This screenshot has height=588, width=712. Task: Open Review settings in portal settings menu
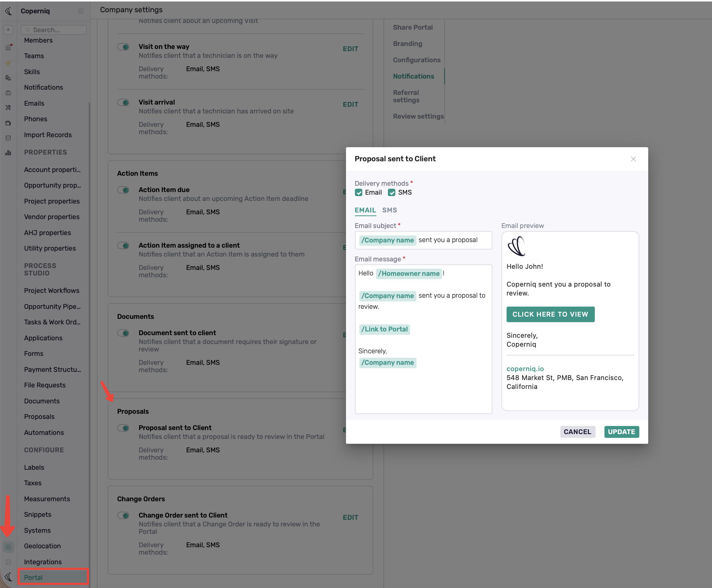(418, 116)
